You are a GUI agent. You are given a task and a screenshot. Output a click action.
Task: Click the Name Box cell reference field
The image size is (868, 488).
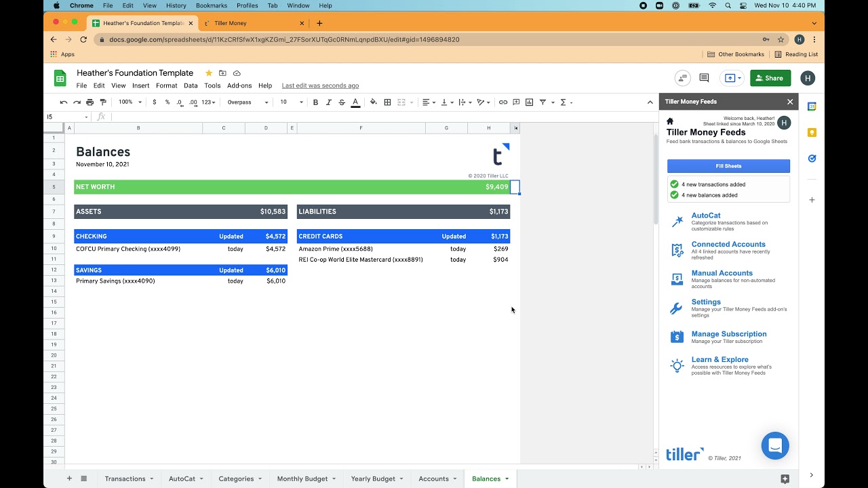[x=67, y=117]
